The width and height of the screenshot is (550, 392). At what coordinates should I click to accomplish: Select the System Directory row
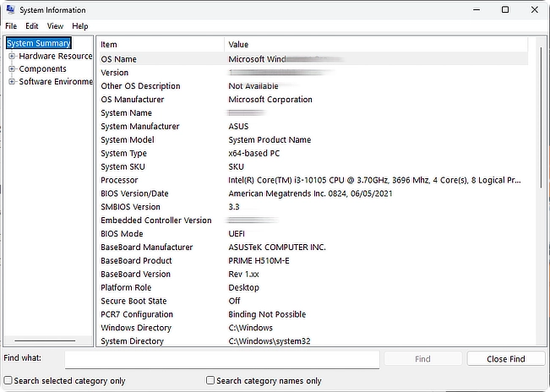tap(313, 341)
